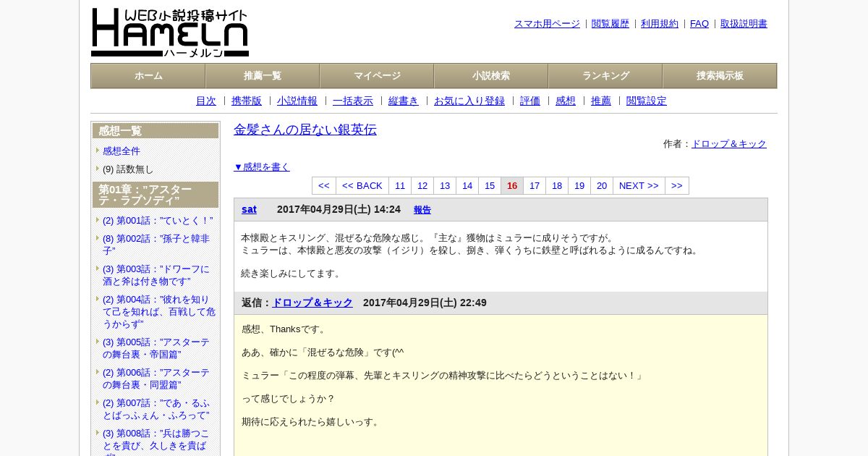Open 小説検索 navigation tab
This screenshot has width=868, height=456.
coord(491,76)
